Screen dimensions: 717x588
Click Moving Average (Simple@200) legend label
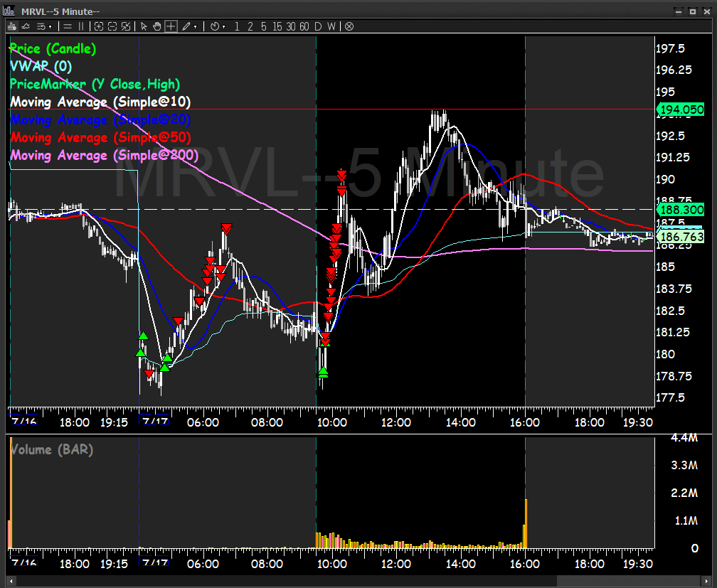[105, 156]
